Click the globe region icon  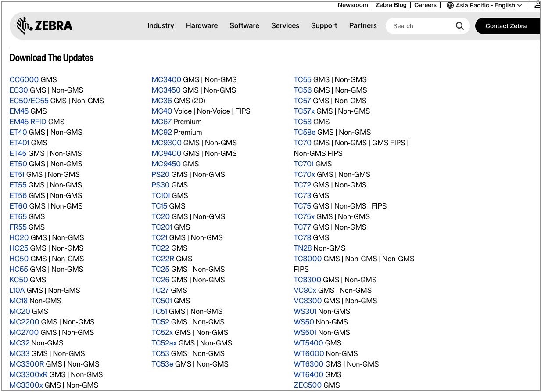point(450,5)
